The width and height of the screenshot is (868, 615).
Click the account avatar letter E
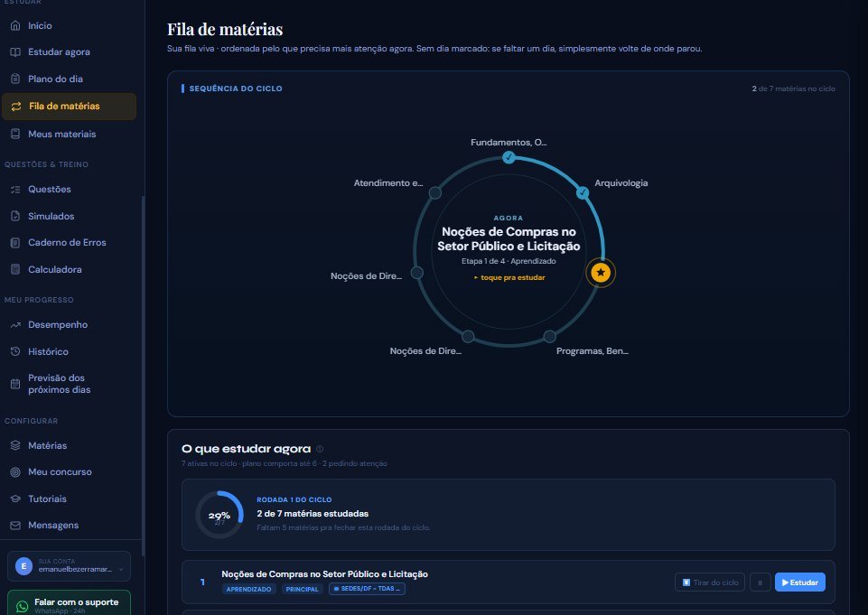coord(23,566)
